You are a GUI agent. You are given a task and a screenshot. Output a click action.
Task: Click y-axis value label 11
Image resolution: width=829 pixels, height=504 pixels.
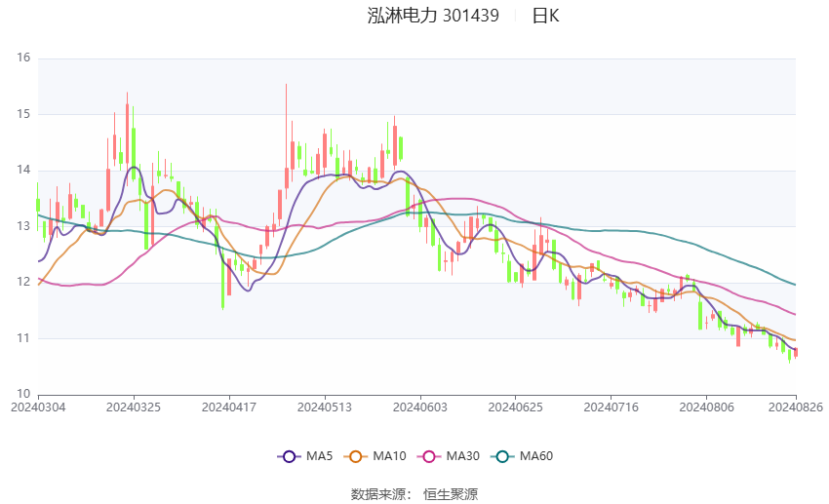[x=23, y=337]
